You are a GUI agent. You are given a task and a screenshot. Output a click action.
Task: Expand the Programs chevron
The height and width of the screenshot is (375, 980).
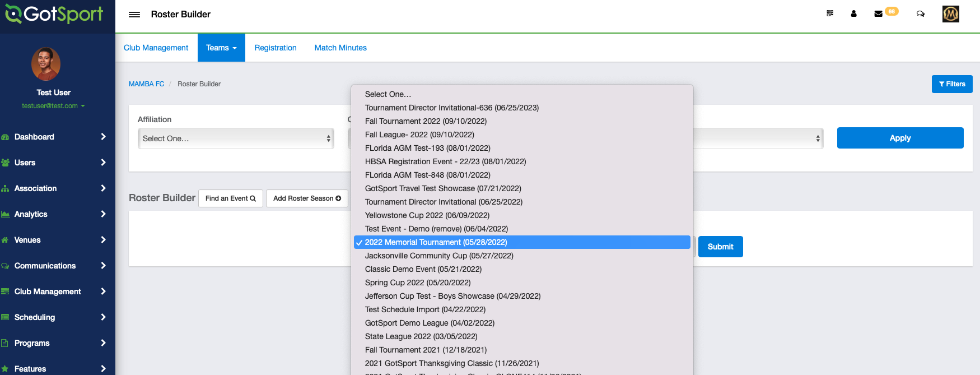[x=103, y=343]
